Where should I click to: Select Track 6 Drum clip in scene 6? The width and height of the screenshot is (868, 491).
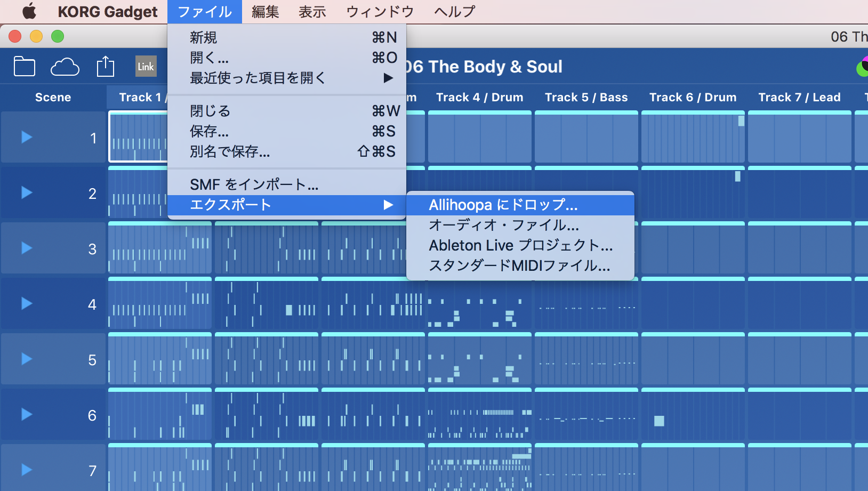693,414
